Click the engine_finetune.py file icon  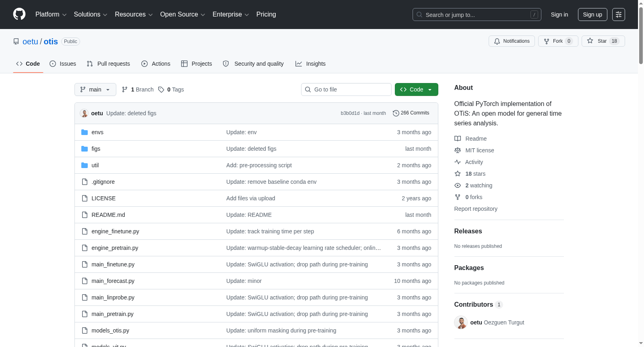[x=85, y=231]
